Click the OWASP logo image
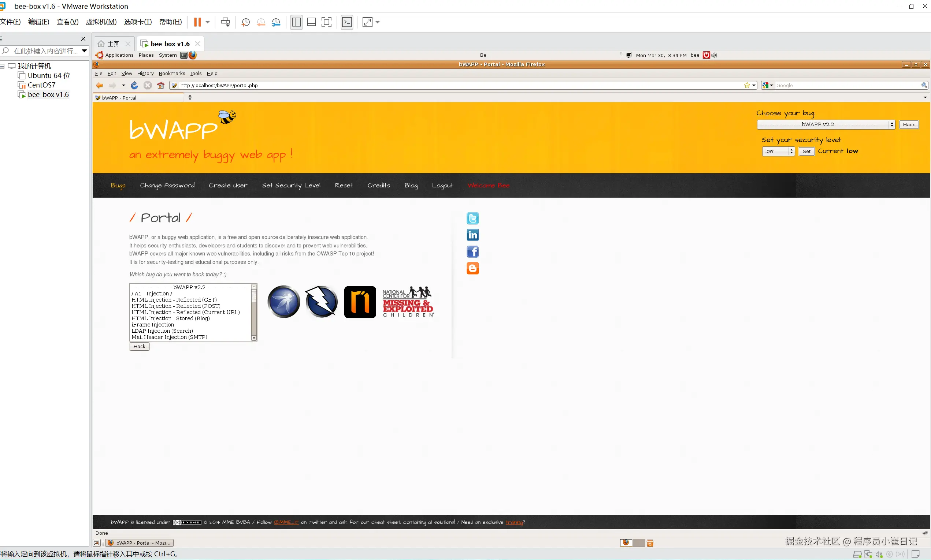This screenshot has height=560, width=931. point(283,302)
